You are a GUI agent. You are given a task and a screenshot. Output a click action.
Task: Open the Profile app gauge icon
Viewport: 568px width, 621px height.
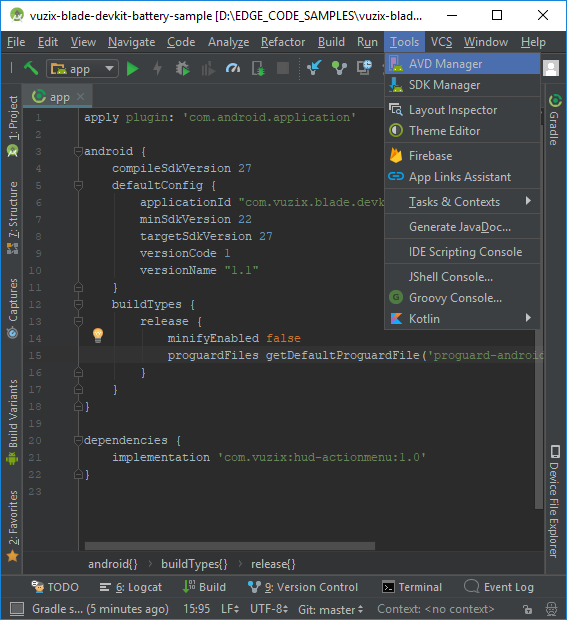(233, 69)
